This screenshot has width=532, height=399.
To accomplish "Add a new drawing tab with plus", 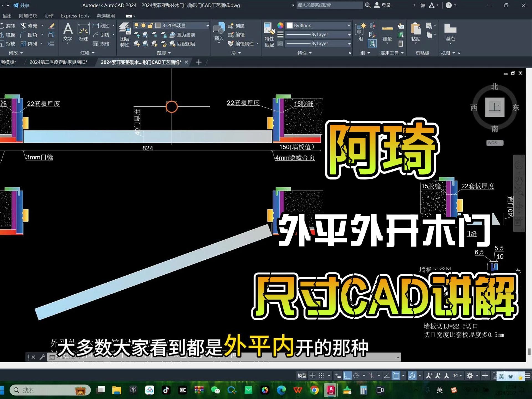I will click(199, 62).
